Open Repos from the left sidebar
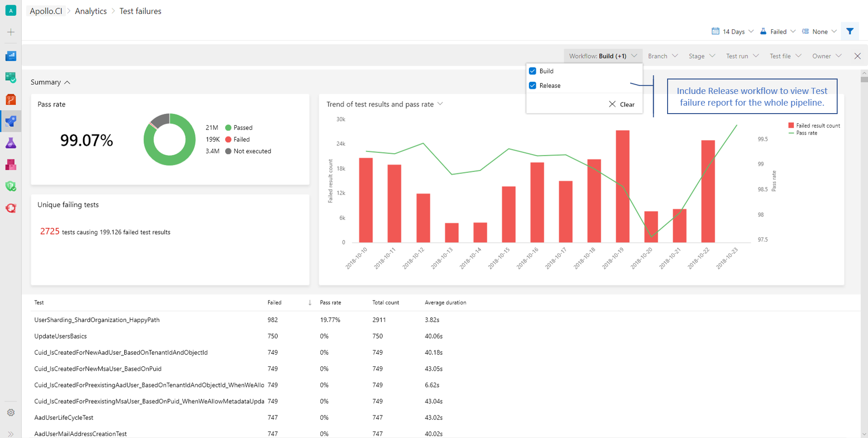This screenshot has height=438, width=868. point(11,100)
